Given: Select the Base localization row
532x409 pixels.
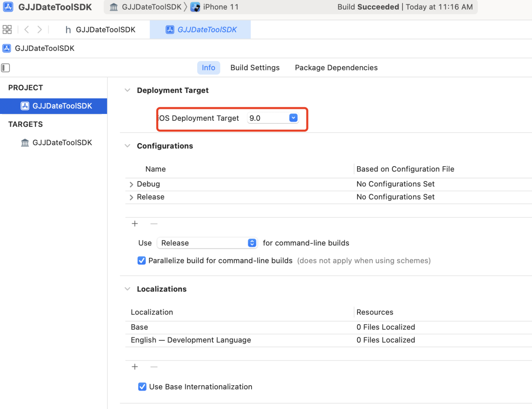Looking at the screenshot, I should point(328,327).
